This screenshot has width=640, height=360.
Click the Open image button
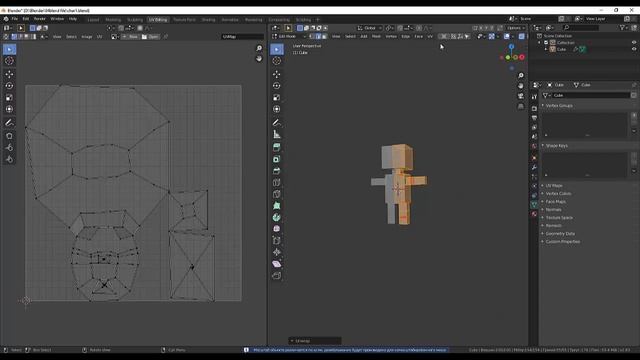(150, 37)
